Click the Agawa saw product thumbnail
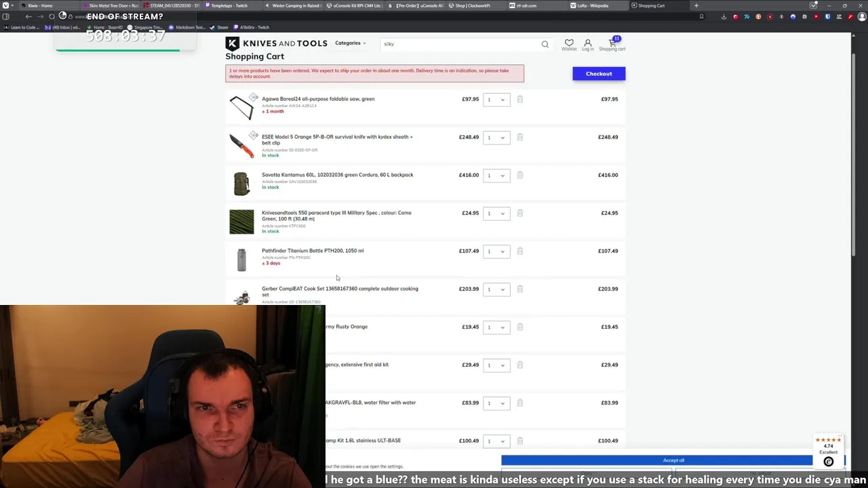This screenshot has height=488, width=868. pos(241,107)
